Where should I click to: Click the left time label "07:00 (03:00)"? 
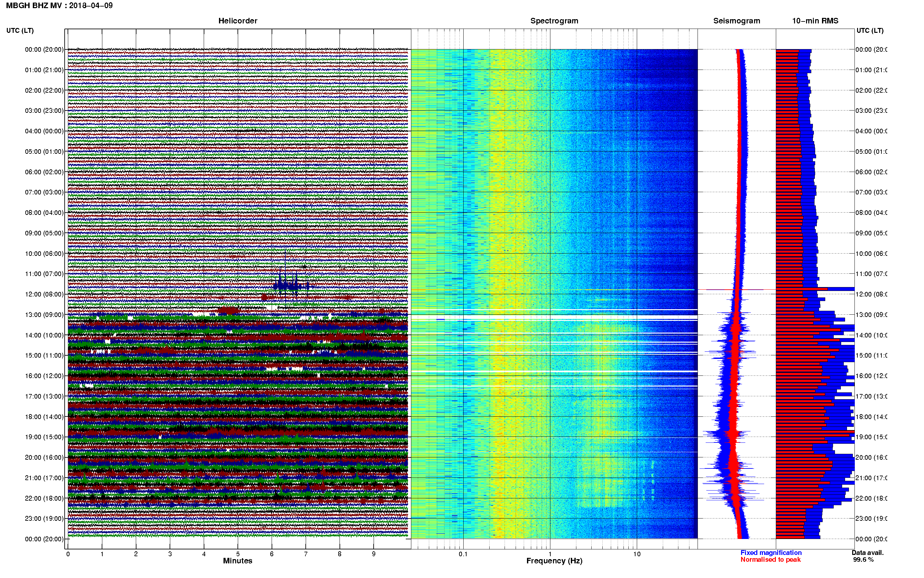(44, 192)
